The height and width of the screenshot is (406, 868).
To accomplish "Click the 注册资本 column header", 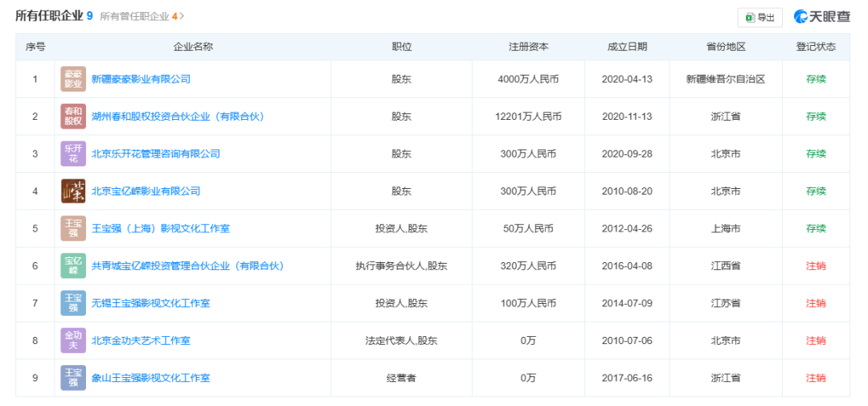I will [x=528, y=47].
